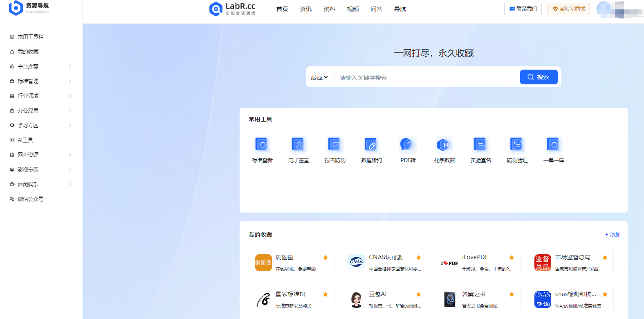Viewport: 644px width, 319px height.
Task: Click the CNAS认可委 logo icon
Action: [x=356, y=262]
